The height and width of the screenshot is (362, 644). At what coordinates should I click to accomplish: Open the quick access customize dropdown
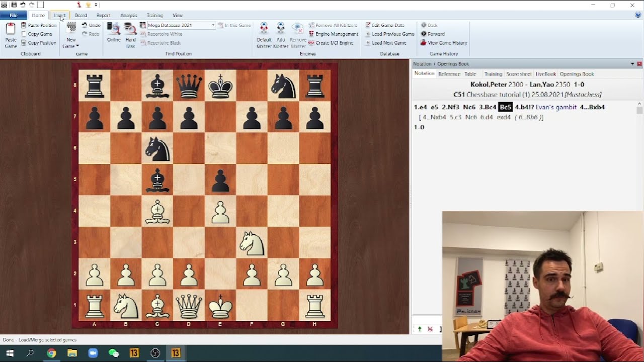tap(95, 5)
